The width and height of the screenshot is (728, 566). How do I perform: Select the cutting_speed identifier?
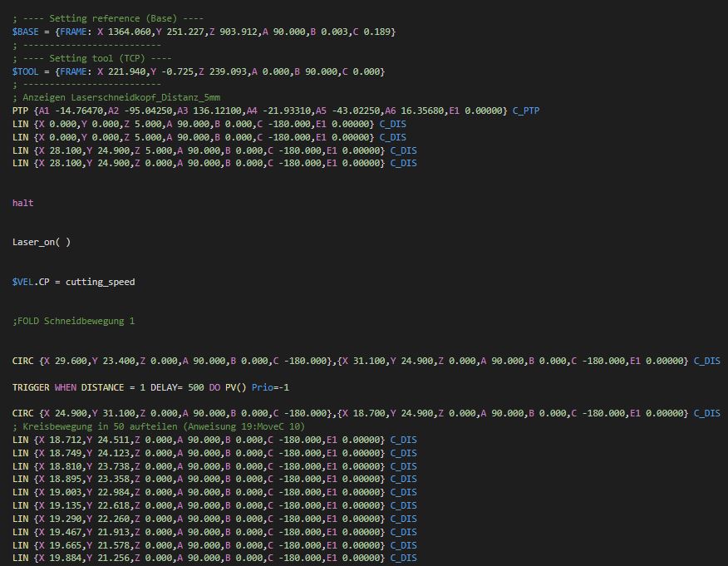pos(101,283)
